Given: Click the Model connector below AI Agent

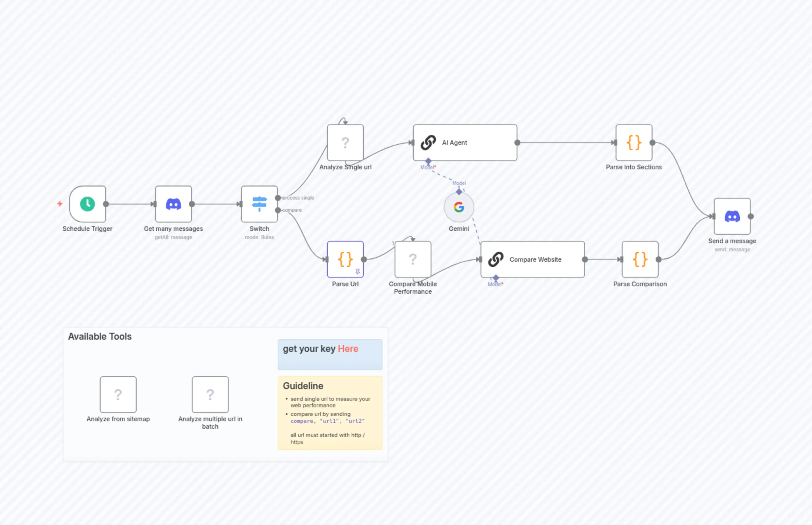Looking at the screenshot, I should click(x=428, y=162).
